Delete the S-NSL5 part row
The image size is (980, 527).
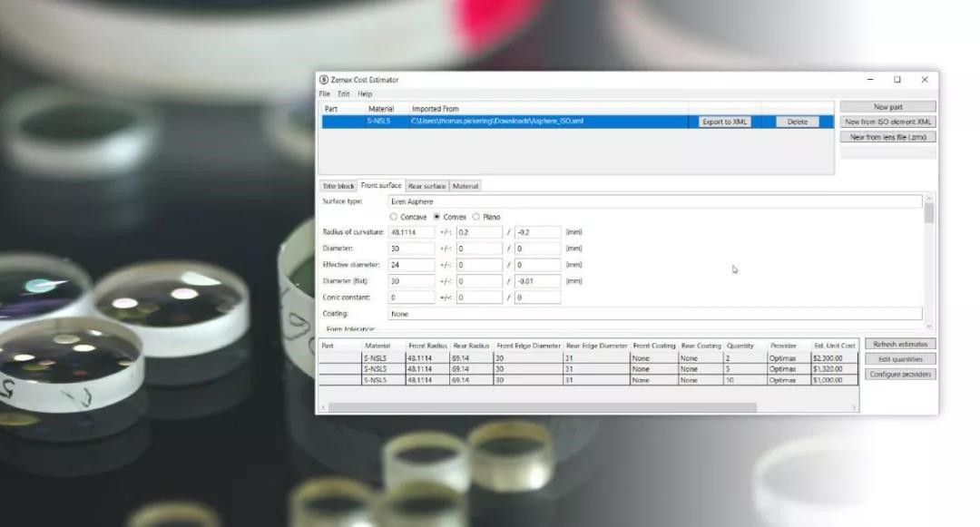pos(797,122)
